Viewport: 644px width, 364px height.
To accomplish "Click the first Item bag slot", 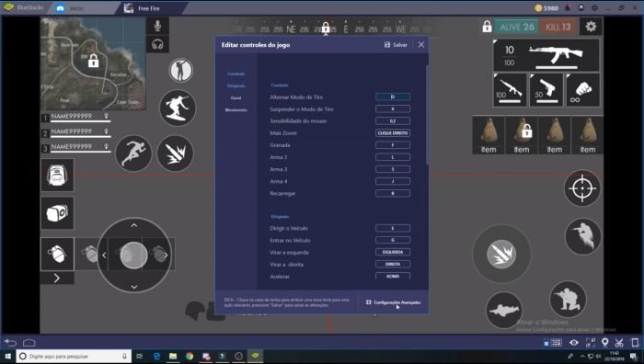I will pyautogui.click(x=489, y=135).
